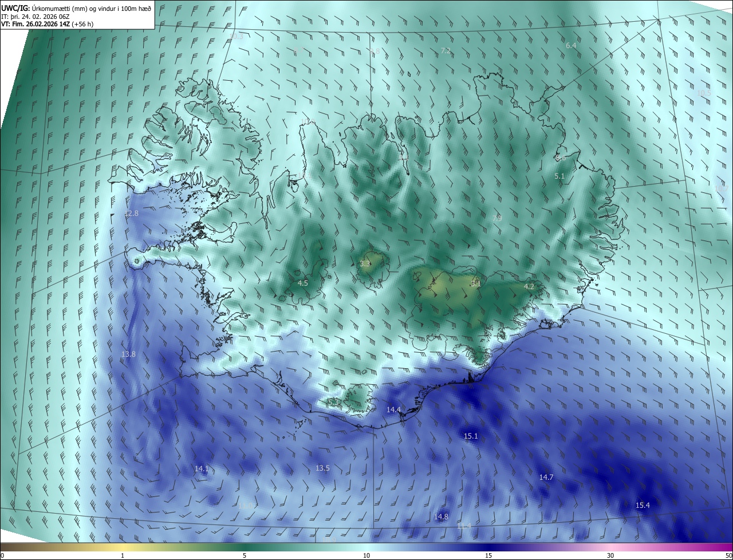733x560 pixels.
Task: Click the map value label 15.1
Action: (x=471, y=436)
